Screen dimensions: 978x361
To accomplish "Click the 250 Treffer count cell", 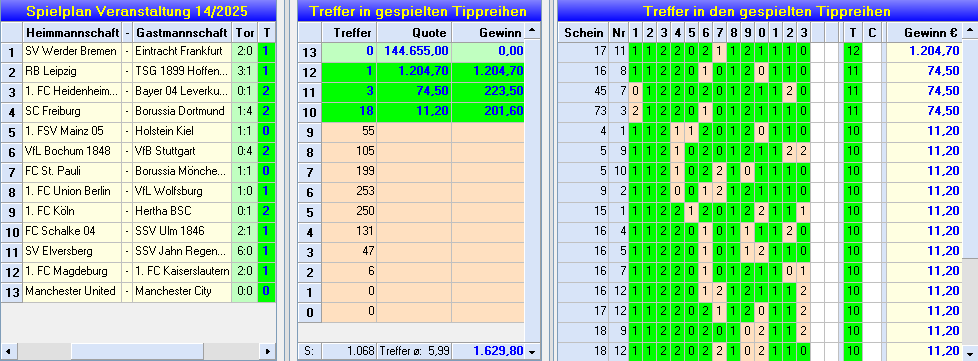I will pos(349,211).
